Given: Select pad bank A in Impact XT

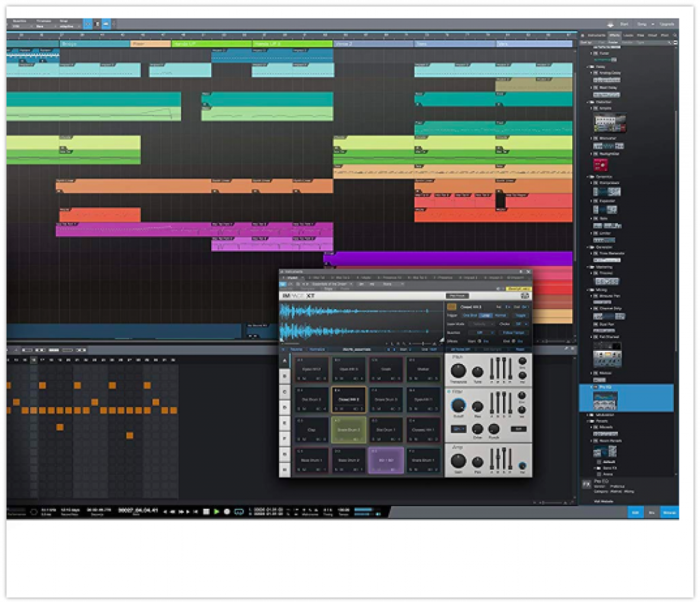Looking at the screenshot, I should 284,360.
